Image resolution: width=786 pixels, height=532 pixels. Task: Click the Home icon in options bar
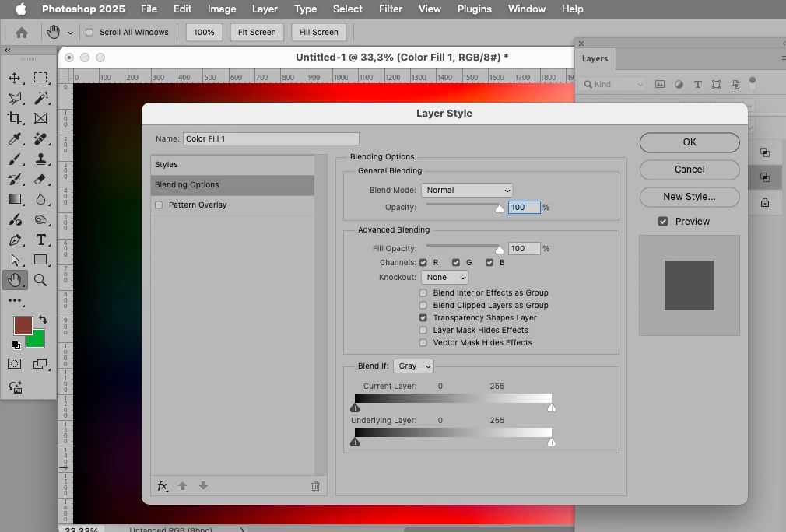click(x=22, y=33)
